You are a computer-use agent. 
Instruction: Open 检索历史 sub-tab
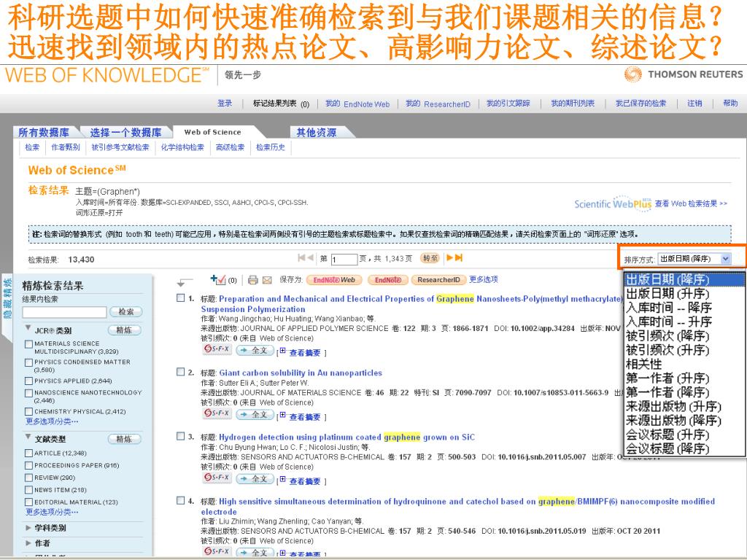click(270, 147)
